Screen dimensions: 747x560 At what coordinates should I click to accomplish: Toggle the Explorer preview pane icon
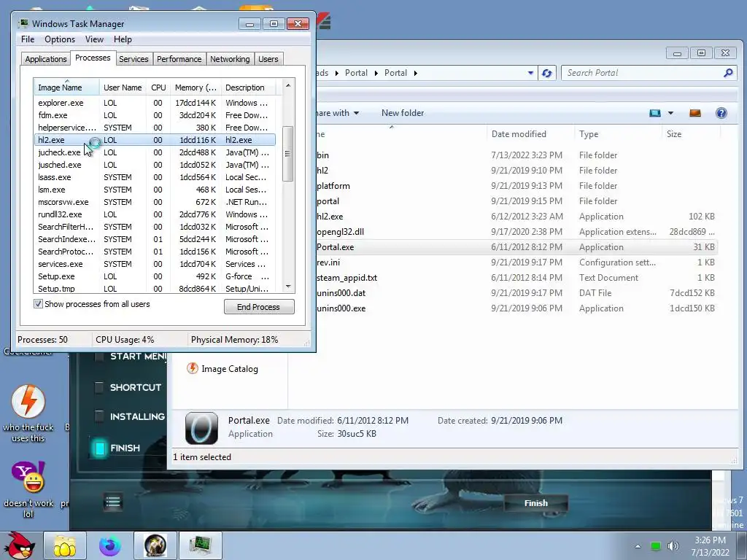click(x=695, y=113)
